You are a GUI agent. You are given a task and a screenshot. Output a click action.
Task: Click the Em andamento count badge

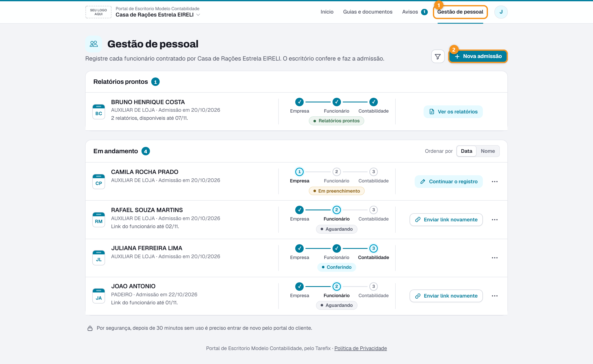[145, 151]
